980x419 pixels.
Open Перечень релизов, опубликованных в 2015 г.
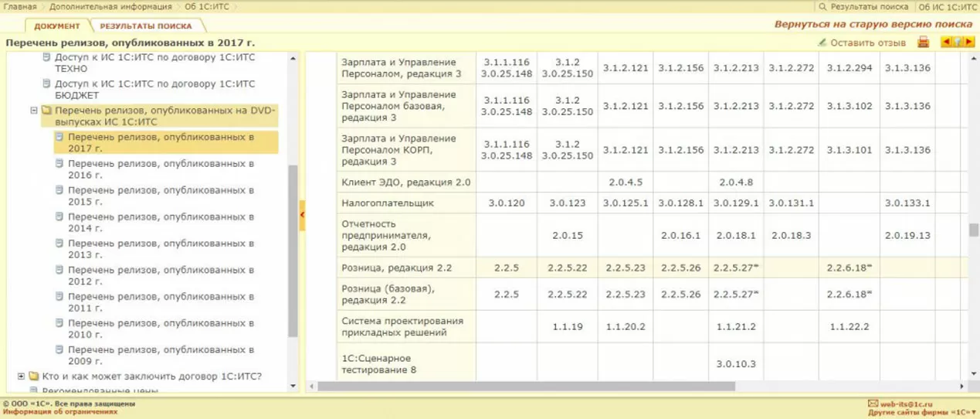coord(161,196)
